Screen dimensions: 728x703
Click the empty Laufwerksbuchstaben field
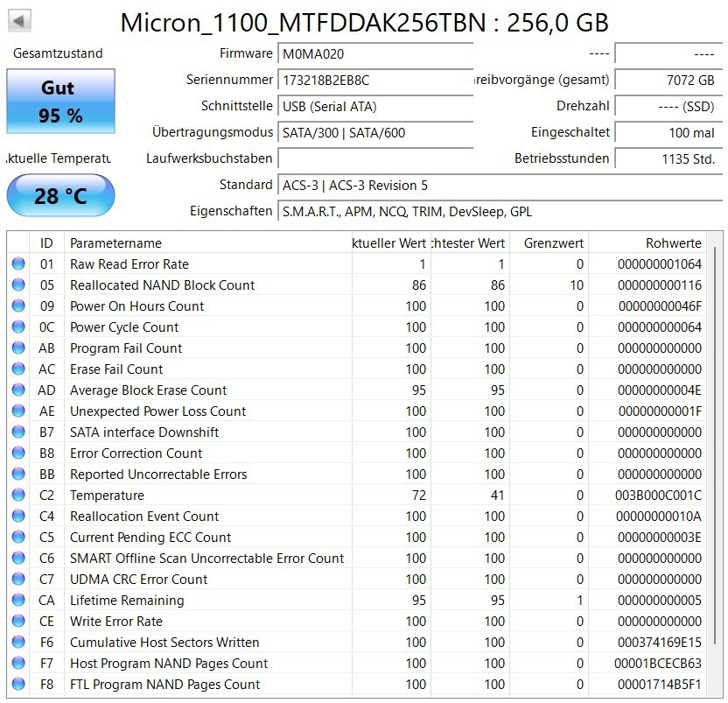pos(375,158)
